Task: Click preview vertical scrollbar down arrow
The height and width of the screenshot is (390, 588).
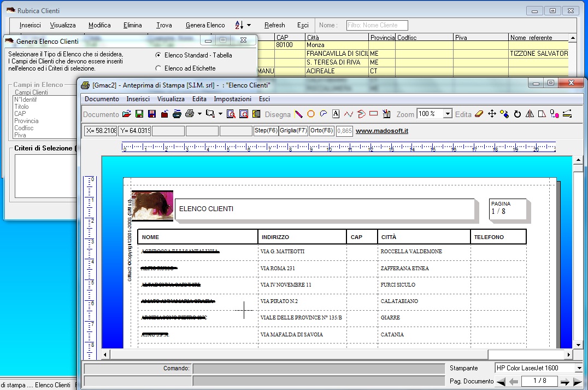Action: tap(578, 345)
